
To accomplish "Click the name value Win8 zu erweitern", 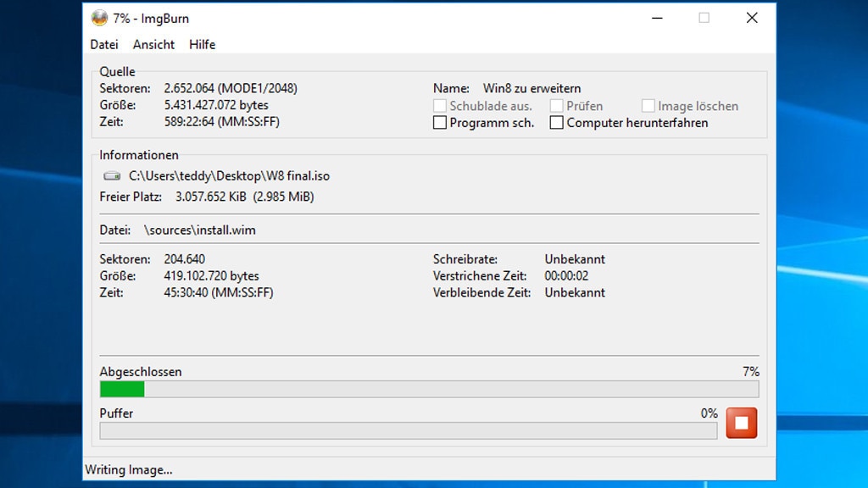I will tap(532, 88).
